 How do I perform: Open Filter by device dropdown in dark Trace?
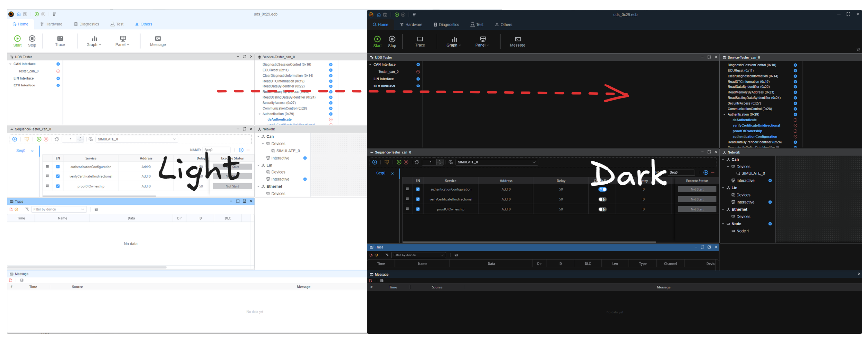click(x=419, y=255)
